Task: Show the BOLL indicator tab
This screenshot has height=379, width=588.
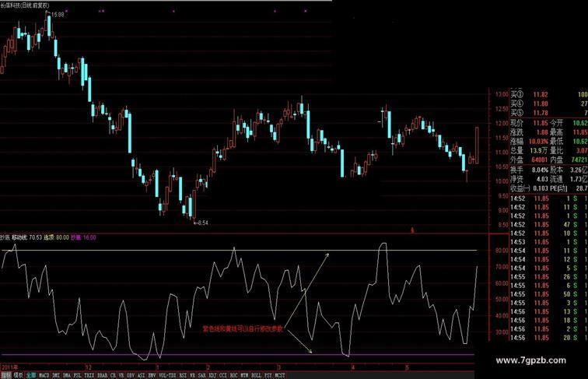Action: tap(256, 375)
